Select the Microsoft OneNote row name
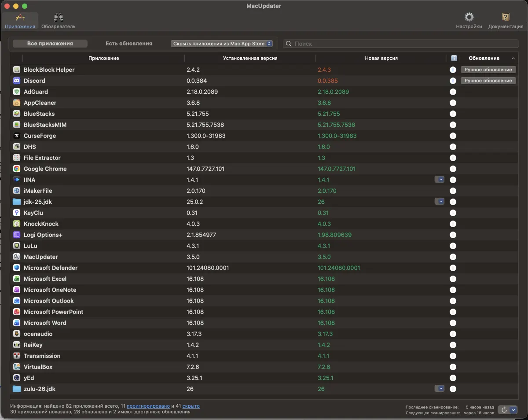The image size is (528, 420). tap(50, 290)
